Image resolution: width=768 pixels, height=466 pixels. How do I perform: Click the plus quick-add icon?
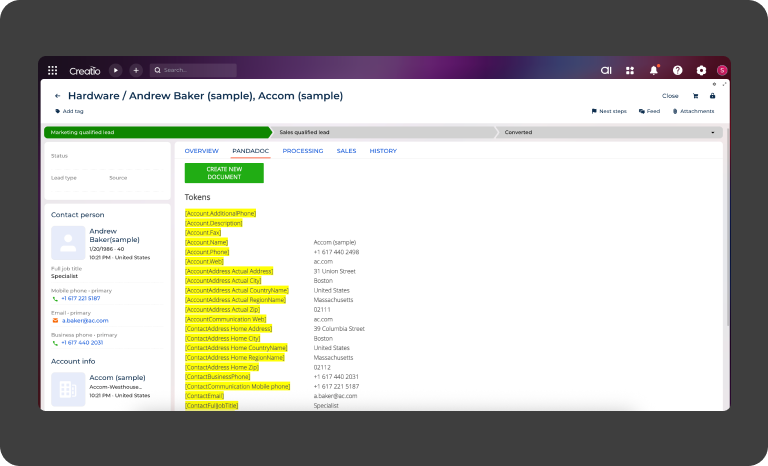point(136,71)
